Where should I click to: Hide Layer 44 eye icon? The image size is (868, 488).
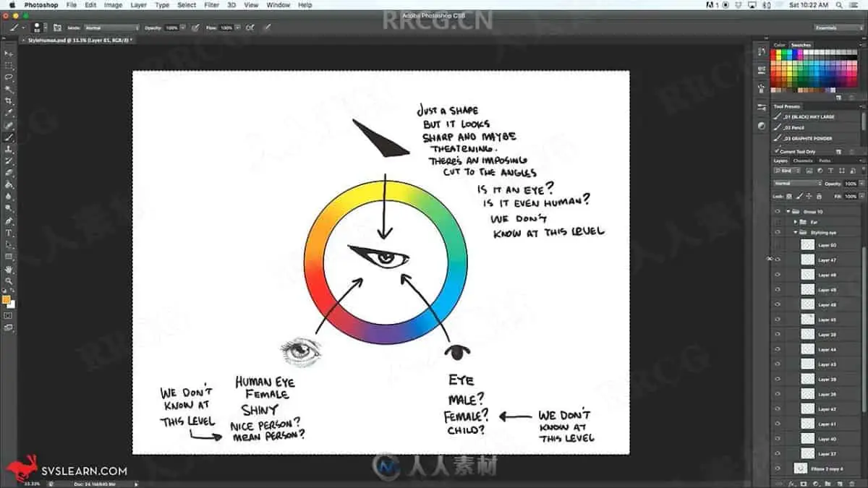tap(778, 349)
